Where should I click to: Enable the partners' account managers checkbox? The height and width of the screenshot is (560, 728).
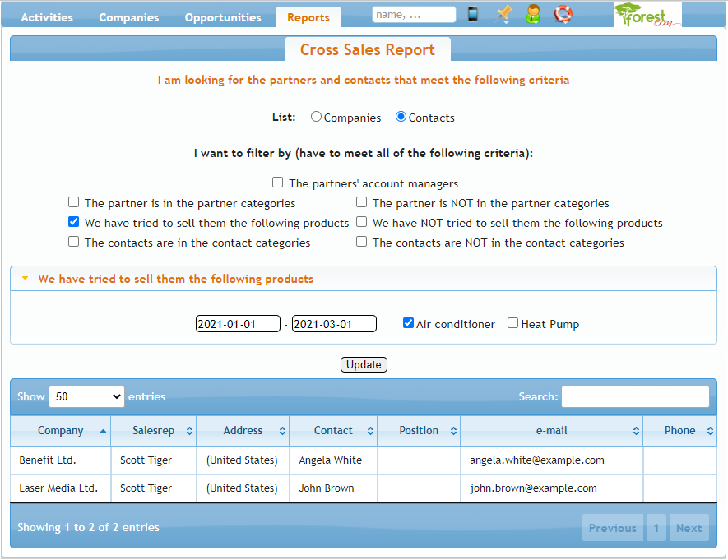278,183
